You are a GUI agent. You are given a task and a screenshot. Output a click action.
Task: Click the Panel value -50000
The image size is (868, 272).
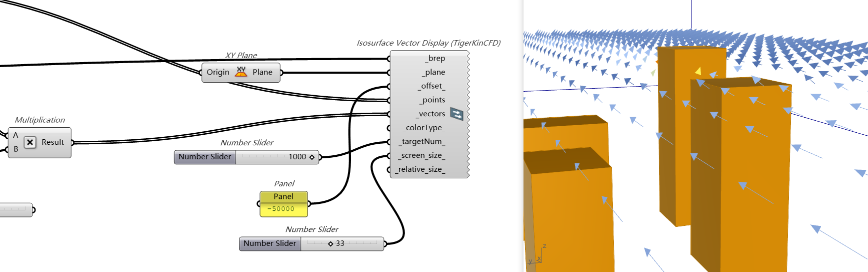pos(281,209)
